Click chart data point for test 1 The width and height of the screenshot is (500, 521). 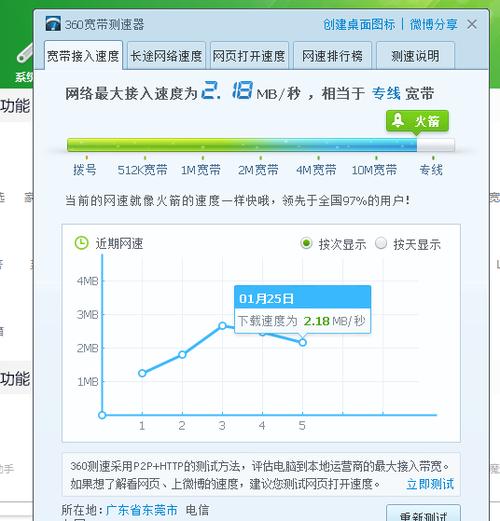coord(142,373)
